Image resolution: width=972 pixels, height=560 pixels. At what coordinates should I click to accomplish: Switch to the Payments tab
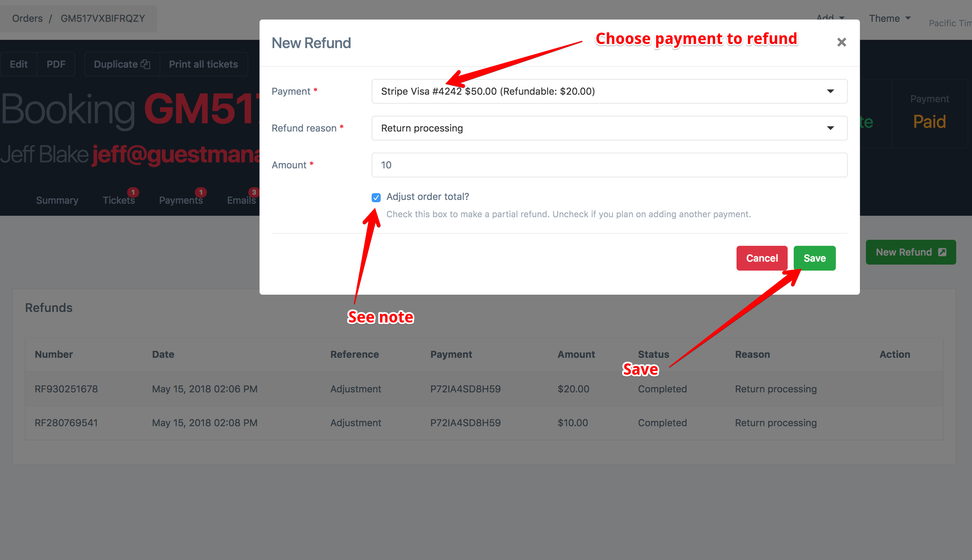tap(181, 200)
